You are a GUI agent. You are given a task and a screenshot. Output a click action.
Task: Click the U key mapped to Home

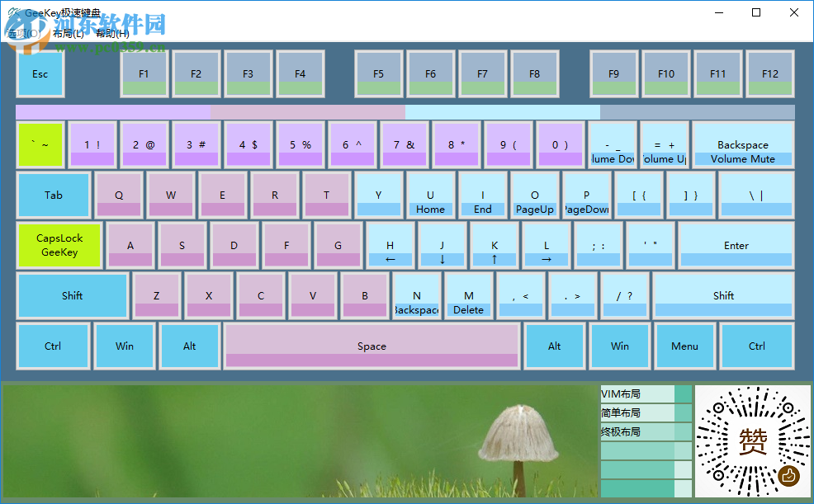(x=431, y=195)
